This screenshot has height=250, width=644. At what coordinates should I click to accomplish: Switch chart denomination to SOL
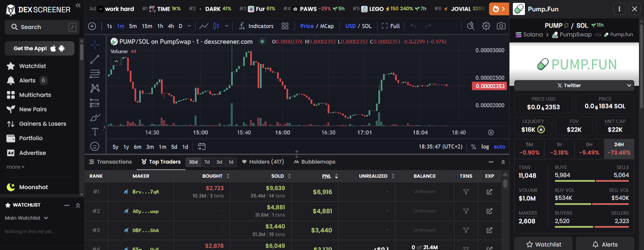point(367,26)
